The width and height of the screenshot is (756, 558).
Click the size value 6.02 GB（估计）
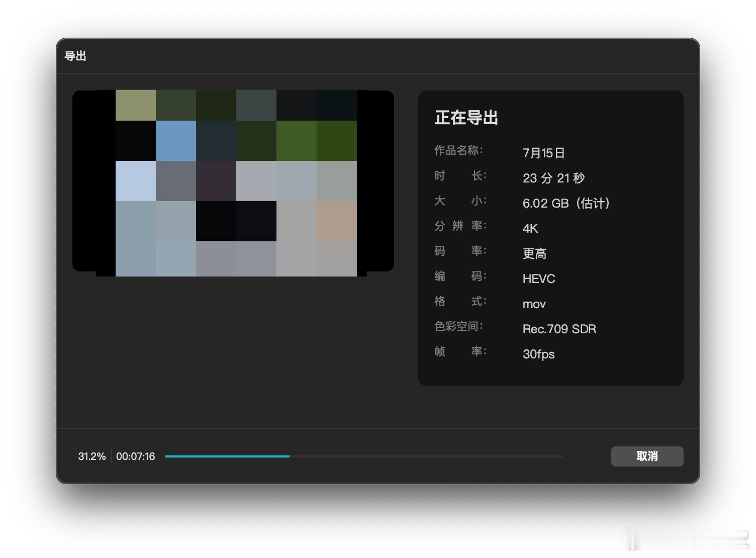click(x=566, y=203)
